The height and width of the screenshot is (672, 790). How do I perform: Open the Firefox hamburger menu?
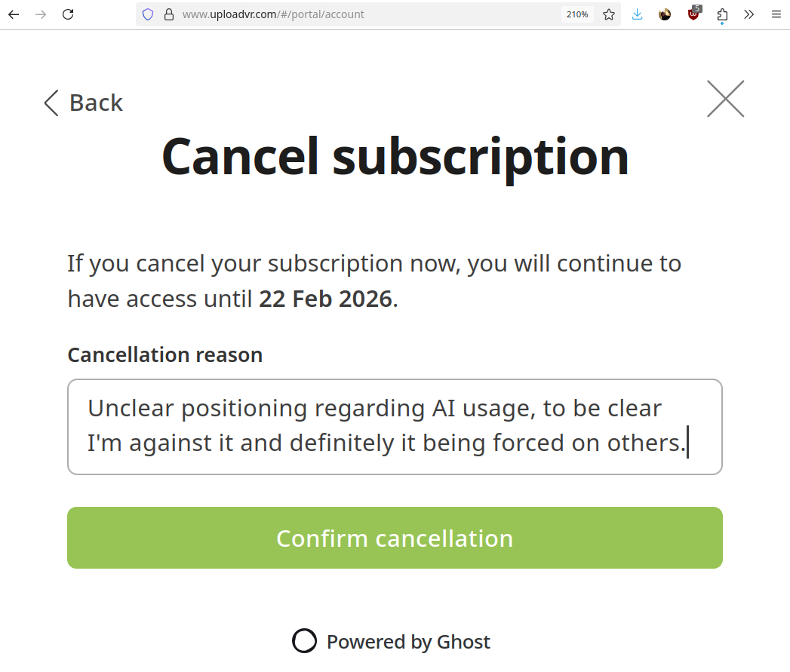pyautogui.click(x=776, y=14)
